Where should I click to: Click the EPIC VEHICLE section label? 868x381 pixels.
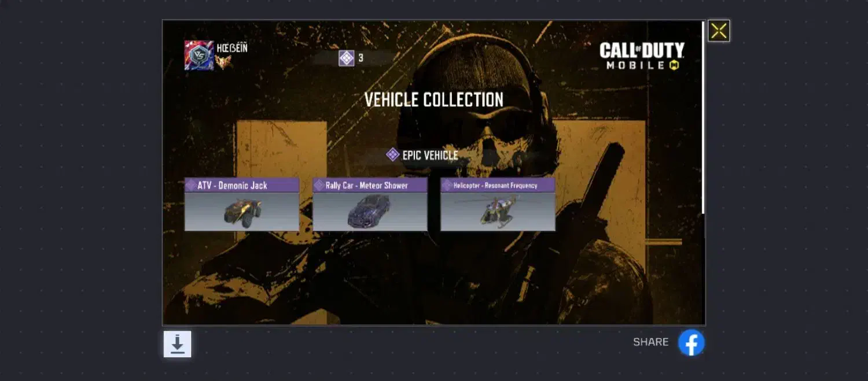(x=430, y=155)
